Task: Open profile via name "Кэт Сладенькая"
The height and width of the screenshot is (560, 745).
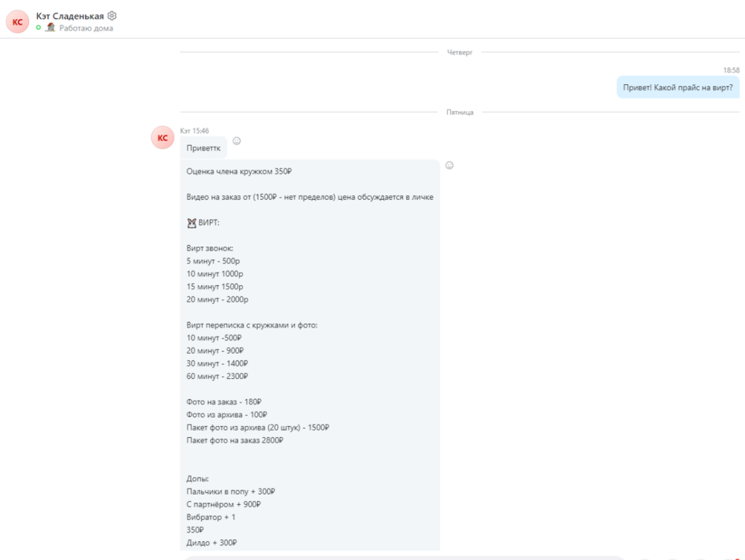Action: pos(70,16)
